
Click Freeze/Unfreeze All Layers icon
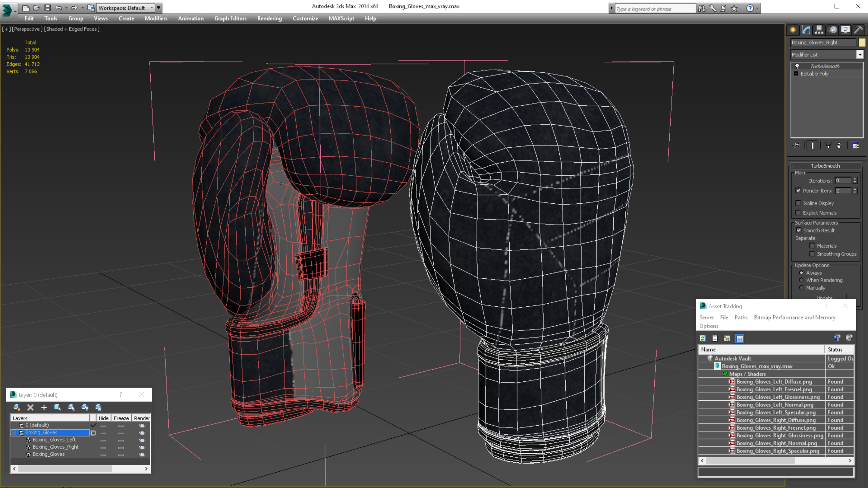[98, 407]
